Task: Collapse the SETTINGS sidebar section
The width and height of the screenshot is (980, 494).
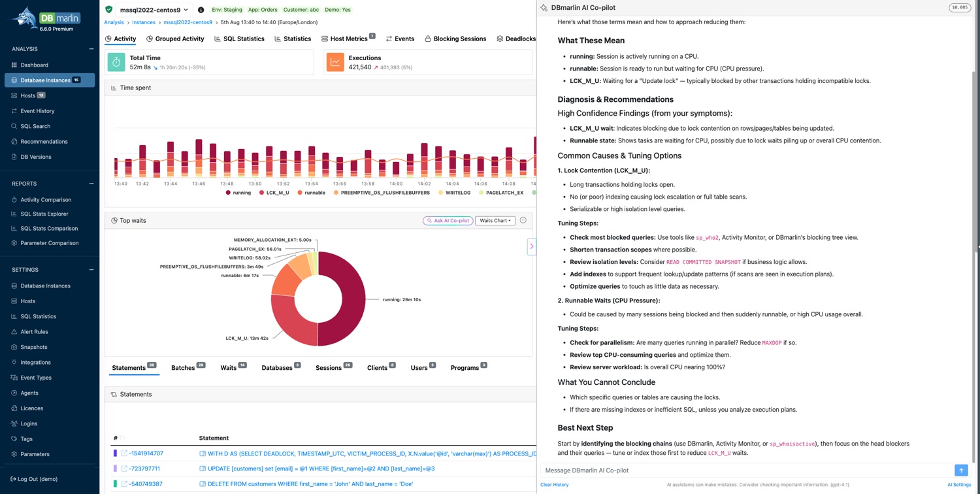Action: point(91,269)
